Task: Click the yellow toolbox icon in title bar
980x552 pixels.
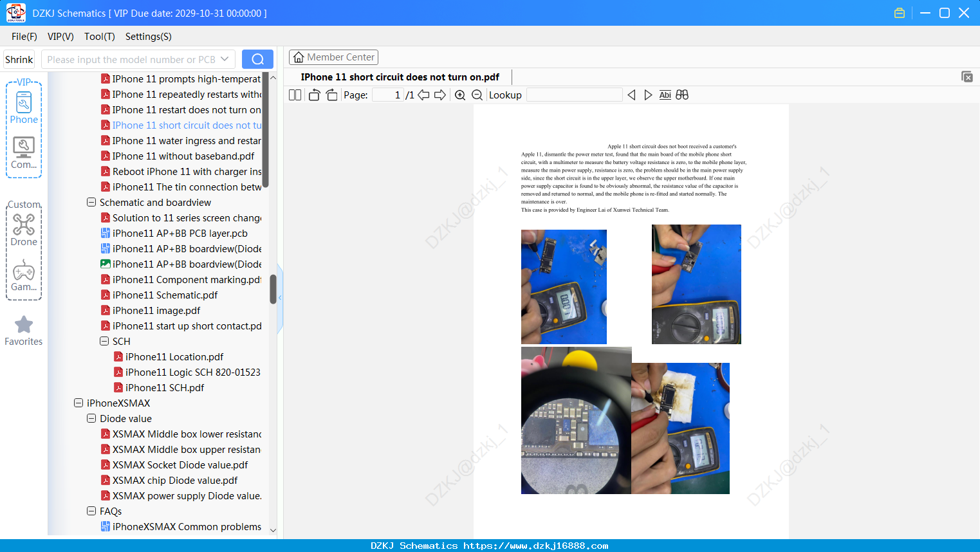Action: coord(900,13)
